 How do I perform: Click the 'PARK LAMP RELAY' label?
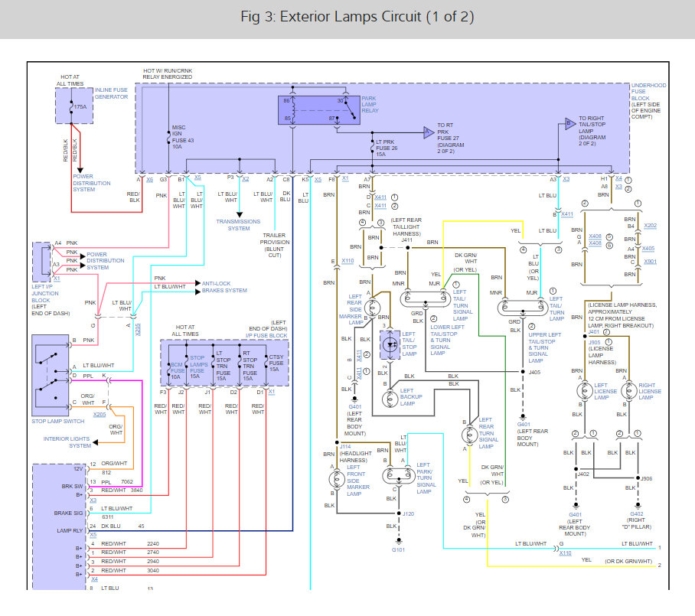(x=370, y=105)
